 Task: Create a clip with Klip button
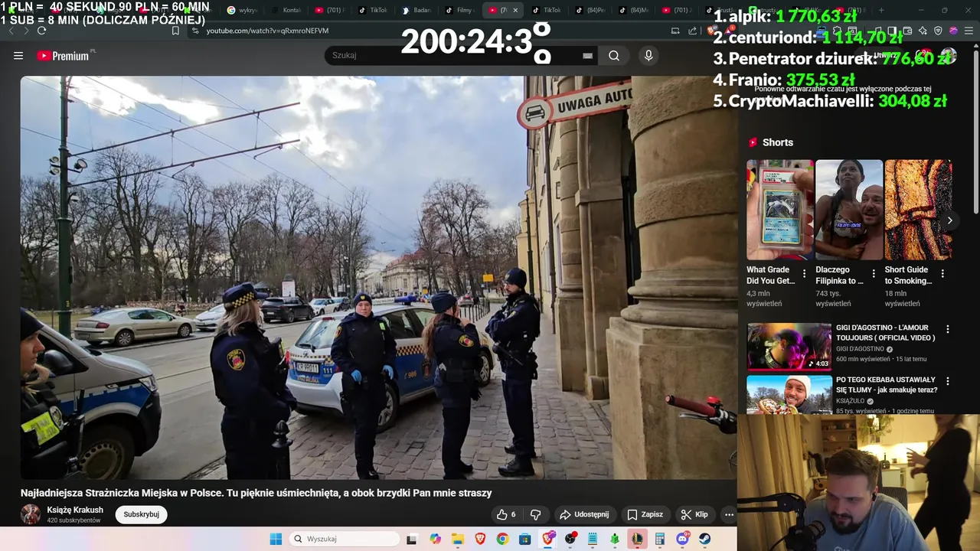point(695,515)
